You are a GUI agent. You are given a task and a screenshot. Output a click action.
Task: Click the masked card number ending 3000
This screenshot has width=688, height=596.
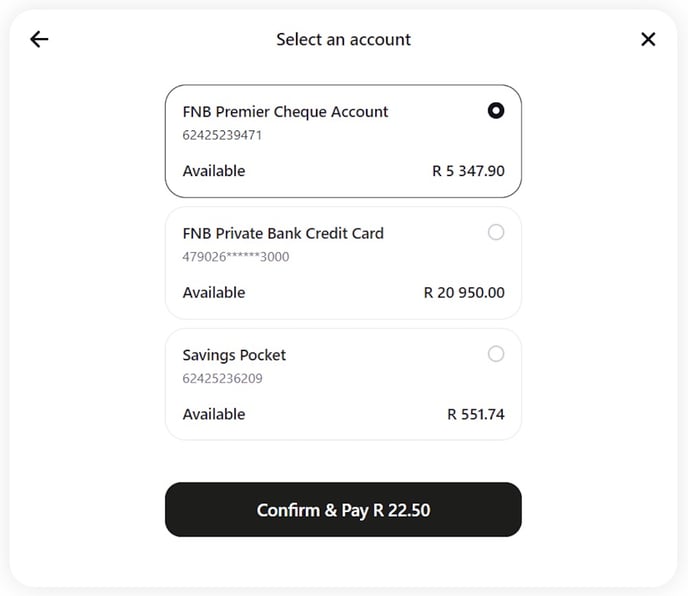coord(236,257)
